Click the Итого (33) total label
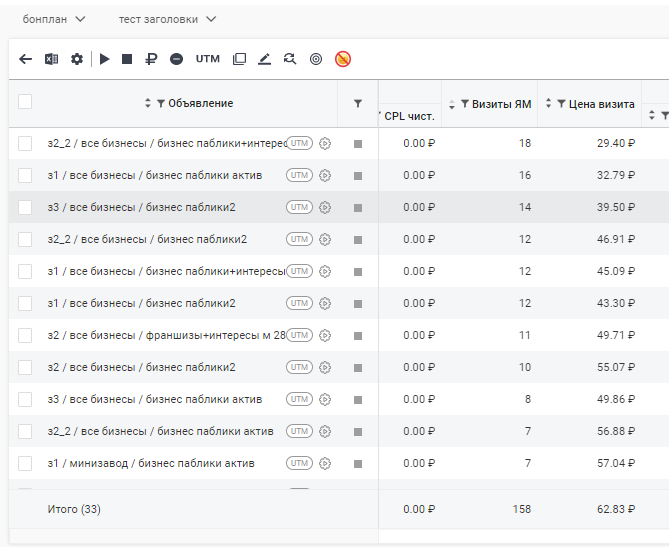 click(74, 509)
